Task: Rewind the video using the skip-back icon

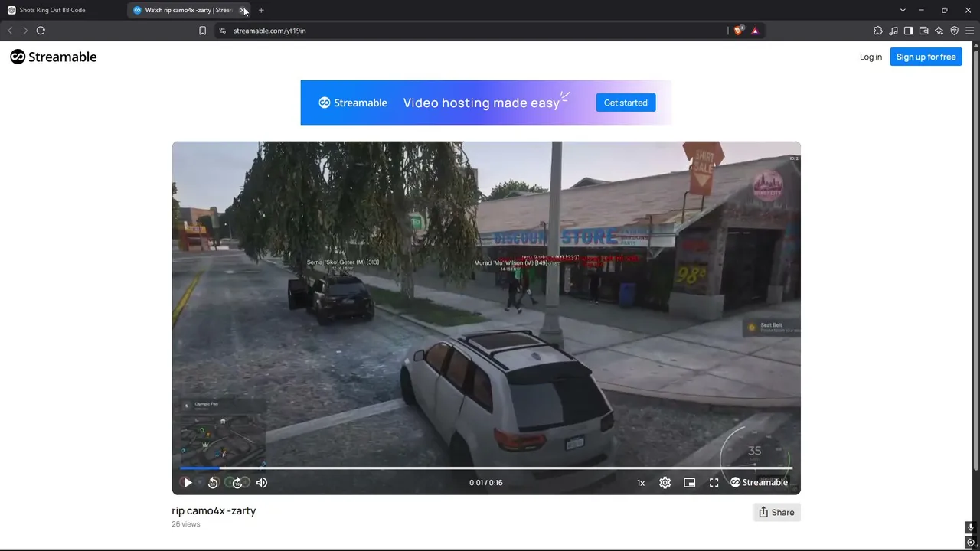Action: 213,483
